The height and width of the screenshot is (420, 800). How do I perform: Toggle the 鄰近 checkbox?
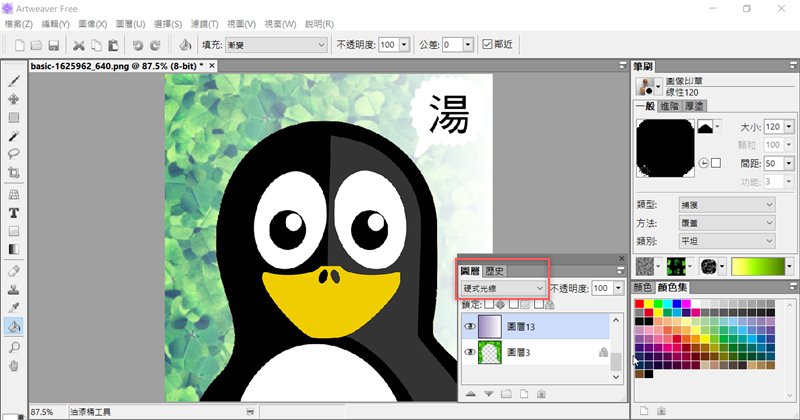487,45
